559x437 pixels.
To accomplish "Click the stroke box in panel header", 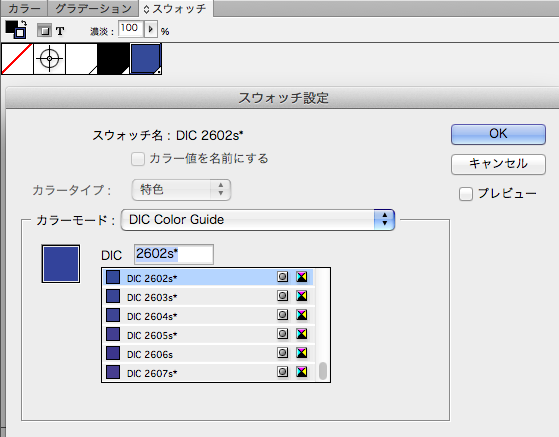I will pos(20,33).
